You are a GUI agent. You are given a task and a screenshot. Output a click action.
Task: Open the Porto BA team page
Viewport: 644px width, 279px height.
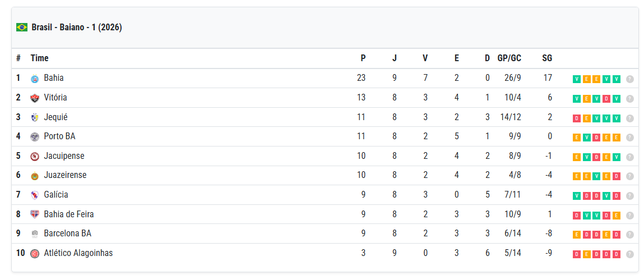(59, 136)
